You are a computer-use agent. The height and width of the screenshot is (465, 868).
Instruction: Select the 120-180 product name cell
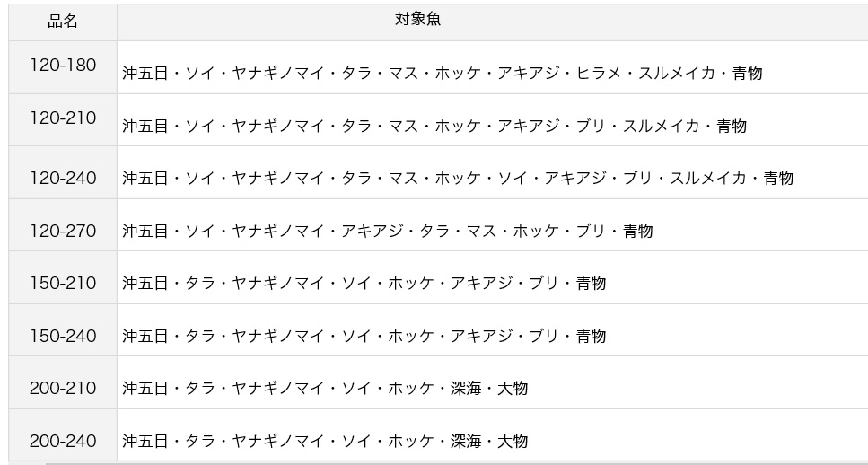(63, 67)
